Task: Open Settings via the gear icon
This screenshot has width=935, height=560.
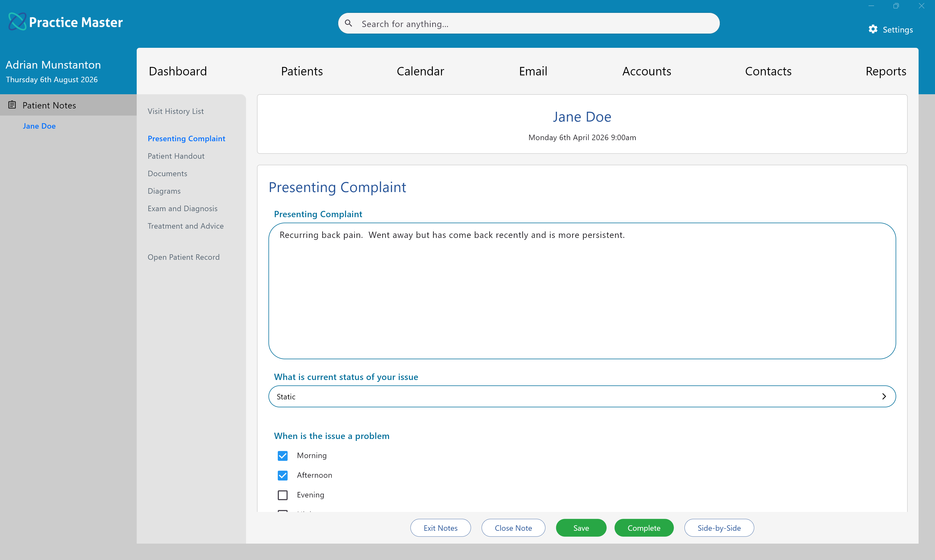Action: 873,30
